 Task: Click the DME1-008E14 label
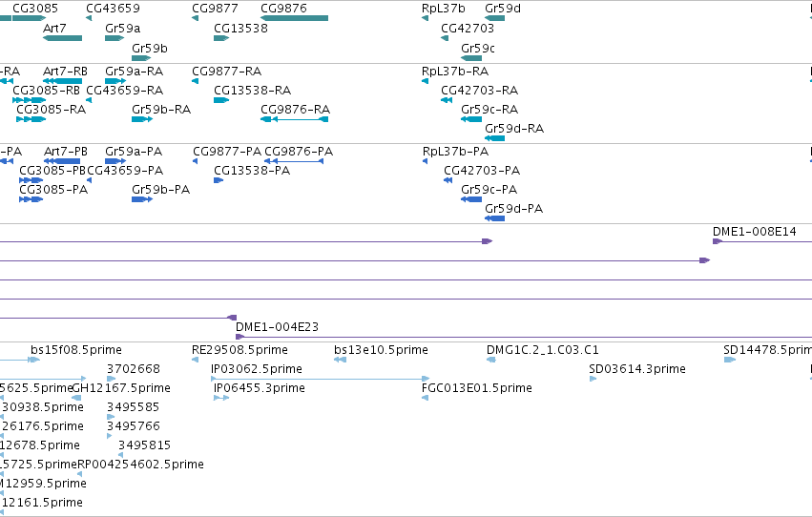755,232
